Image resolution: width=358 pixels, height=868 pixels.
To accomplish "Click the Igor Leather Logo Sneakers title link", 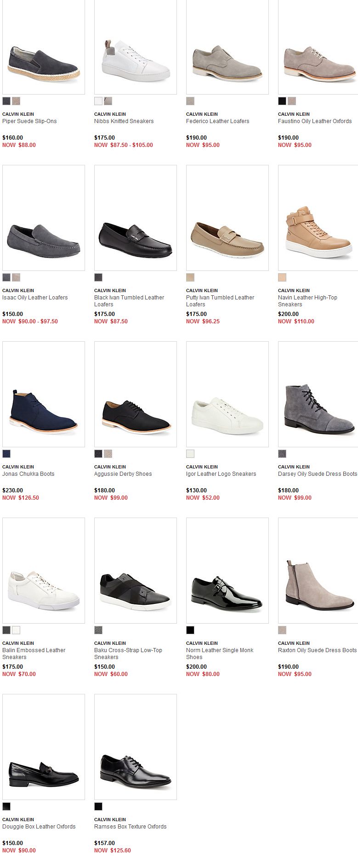I will [x=221, y=474].
